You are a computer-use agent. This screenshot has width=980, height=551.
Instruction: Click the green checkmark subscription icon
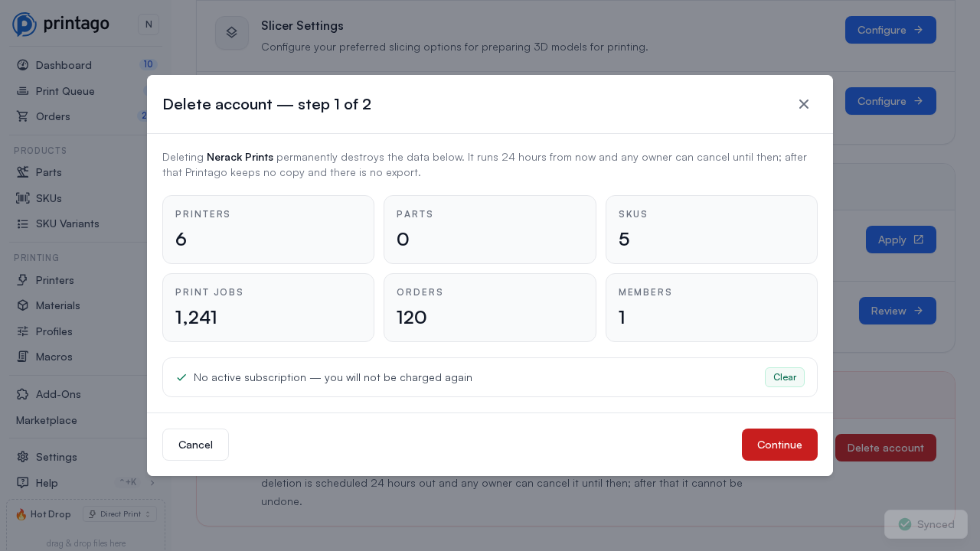pos(181,377)
